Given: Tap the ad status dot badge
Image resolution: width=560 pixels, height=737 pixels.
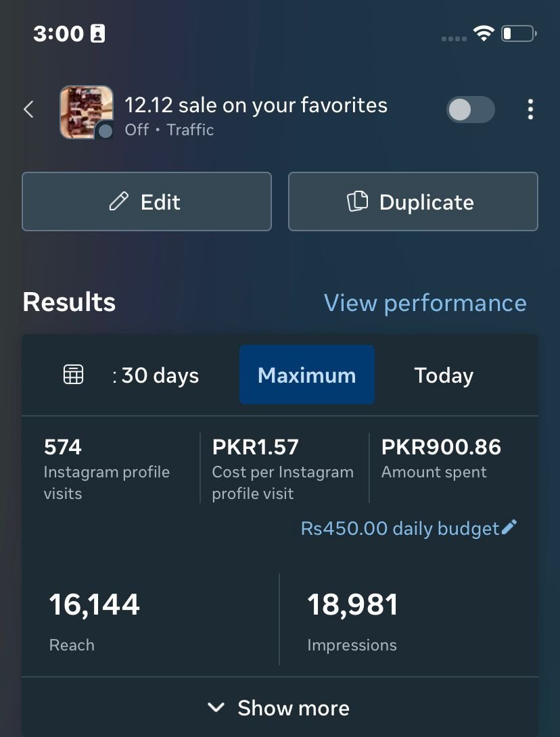Looking at the screenshot, I should coord(105,131).
